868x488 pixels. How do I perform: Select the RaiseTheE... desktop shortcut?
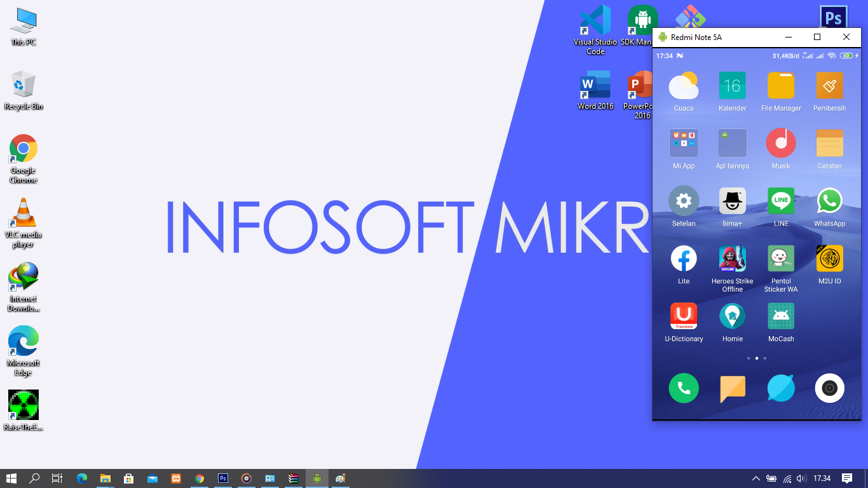[x=24, y=411]
